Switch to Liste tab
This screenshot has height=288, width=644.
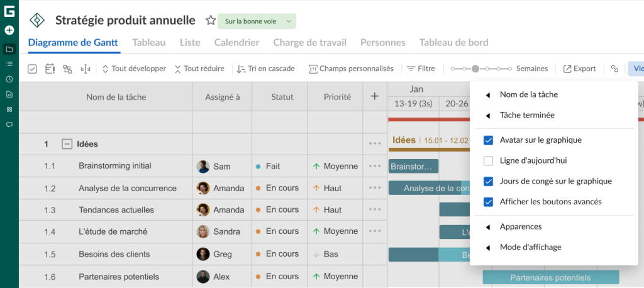(x=190, y=43)
